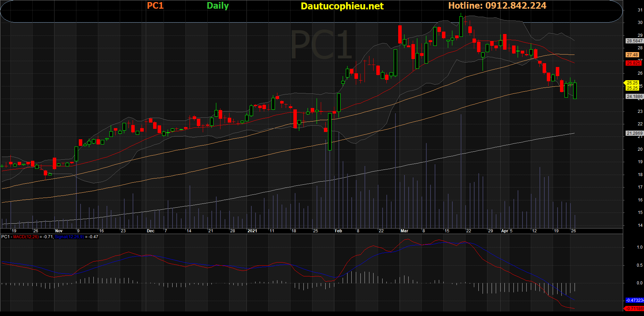
Task: Click the orange PC1 ticker title
Action: tap(155, 6)
